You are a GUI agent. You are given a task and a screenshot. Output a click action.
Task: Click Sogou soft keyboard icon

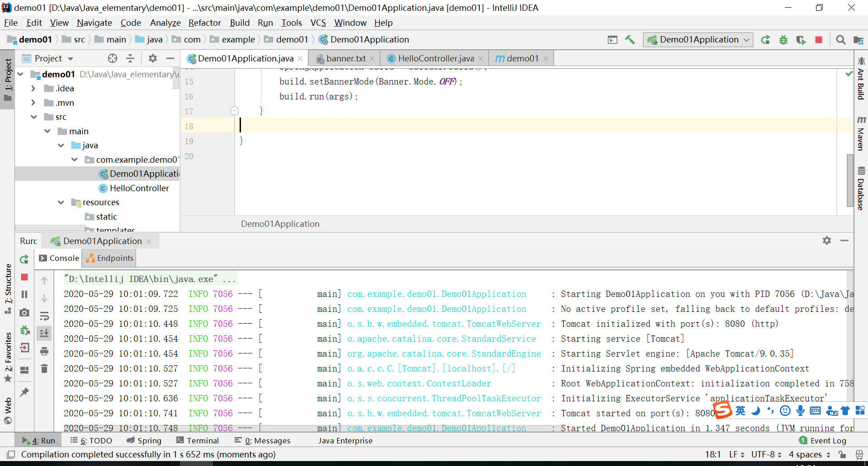pos(816,410)
